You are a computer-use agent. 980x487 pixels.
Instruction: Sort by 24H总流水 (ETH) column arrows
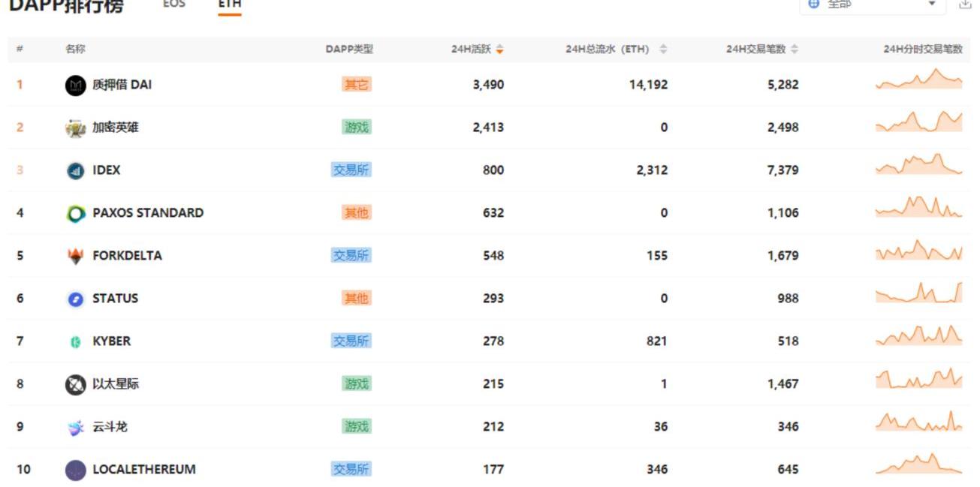663,50
